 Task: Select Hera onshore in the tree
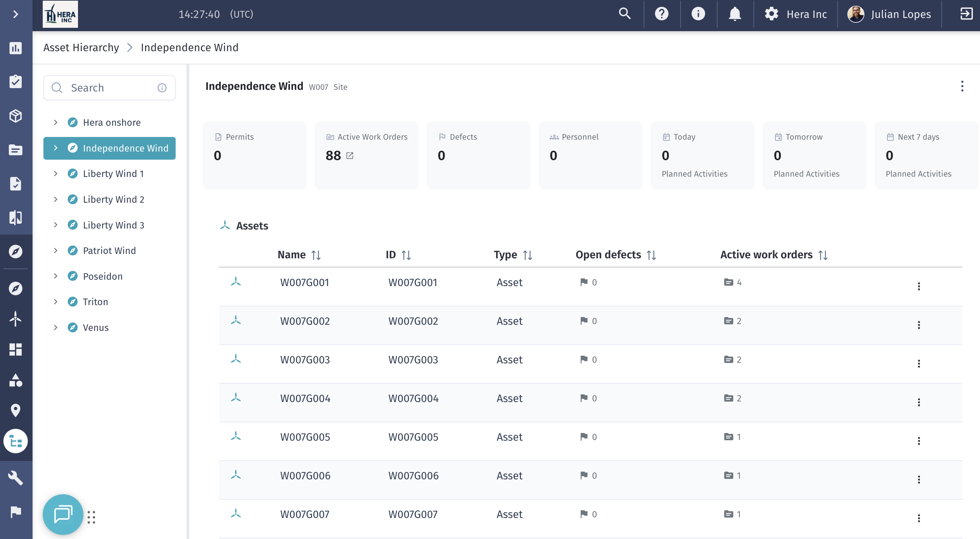tap(112, 122)
